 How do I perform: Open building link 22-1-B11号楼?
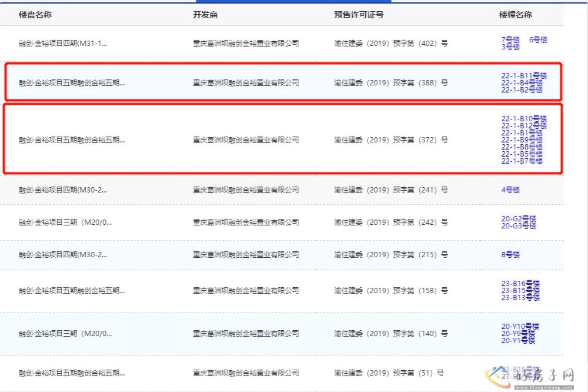pos(524,76)
